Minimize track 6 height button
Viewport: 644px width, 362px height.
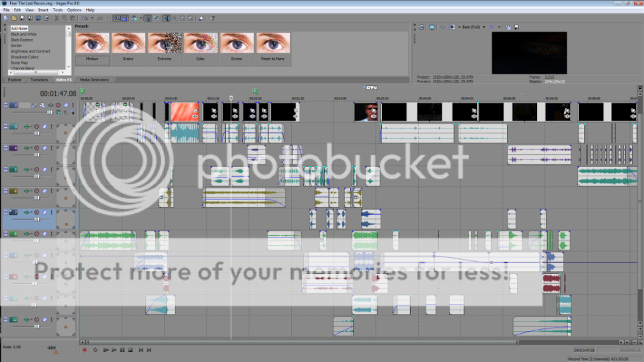coord(6,191)
